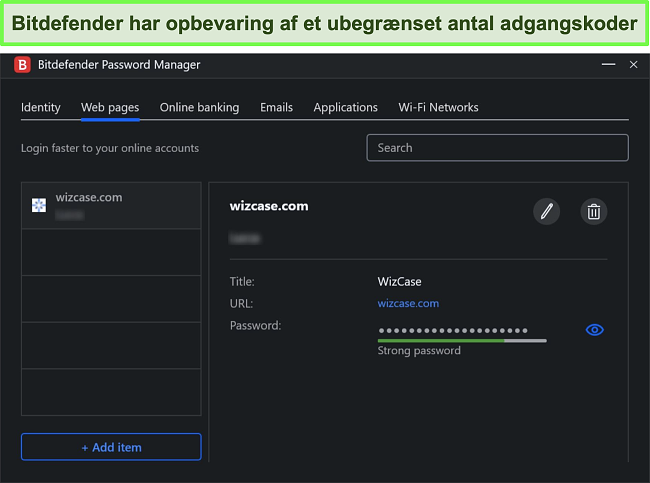Open the Applications tab
The width and height of the screenshot is (650, 483).
[345, 107]
